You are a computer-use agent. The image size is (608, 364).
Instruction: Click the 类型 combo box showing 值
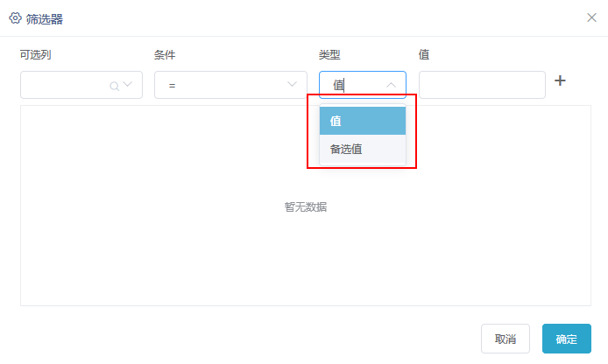tap(363, 85)
